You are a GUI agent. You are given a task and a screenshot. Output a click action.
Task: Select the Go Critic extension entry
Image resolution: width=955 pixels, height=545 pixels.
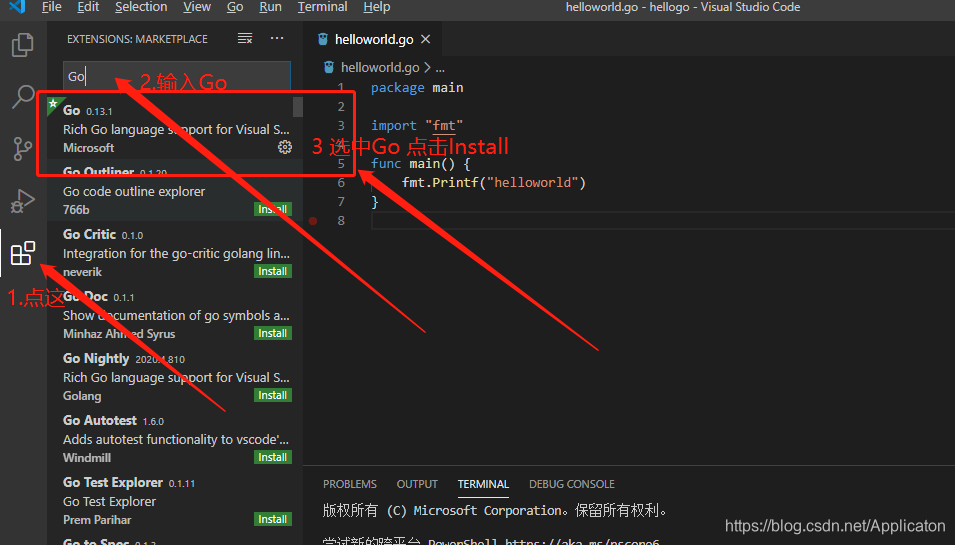(x=175, y=253)
